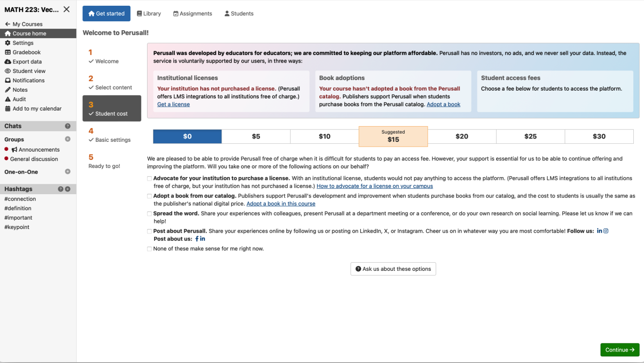Open the Audit warning item

coord(16,100)
